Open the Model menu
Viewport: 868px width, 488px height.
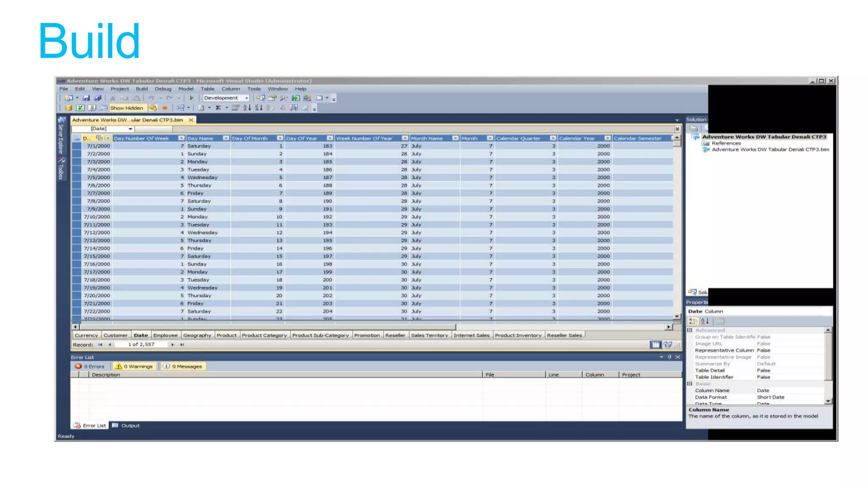[x=185, y=89]
